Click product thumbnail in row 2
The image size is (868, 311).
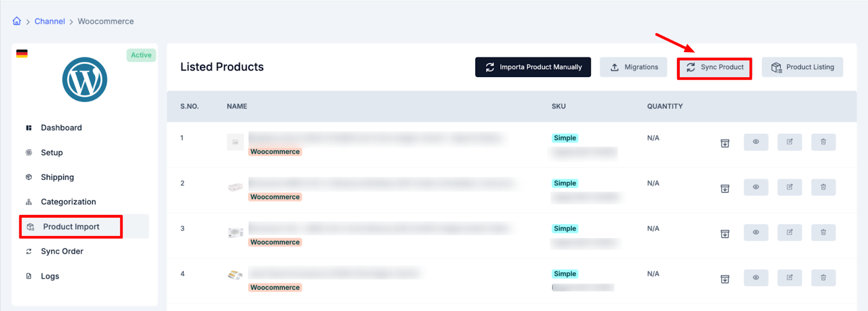[x=235, y=187]
